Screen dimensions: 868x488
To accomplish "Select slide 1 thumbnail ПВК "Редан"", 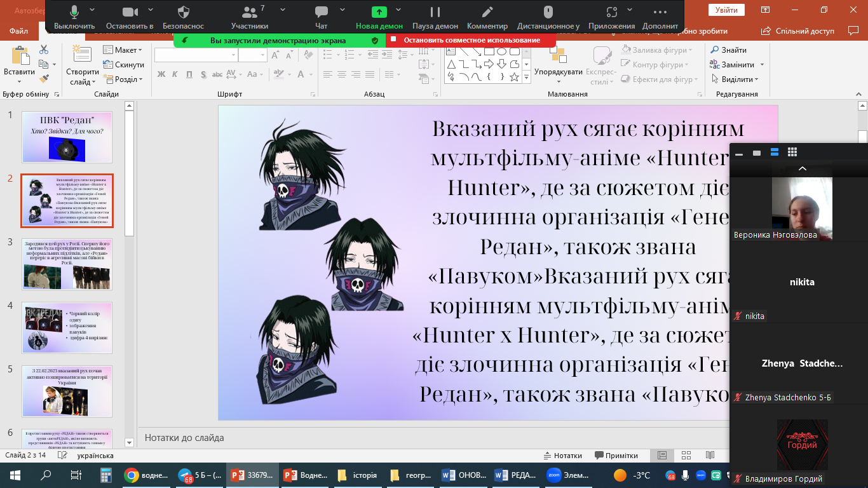I will 67,137.
